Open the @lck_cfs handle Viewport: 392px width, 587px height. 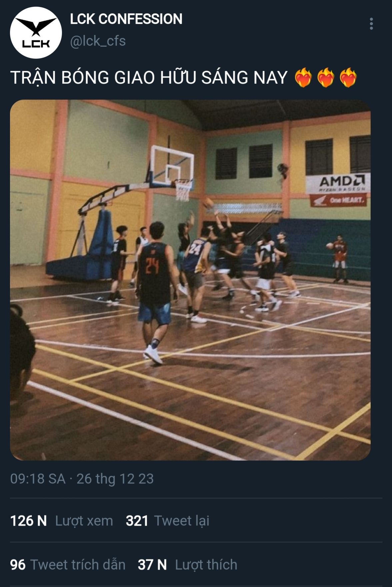98,41
